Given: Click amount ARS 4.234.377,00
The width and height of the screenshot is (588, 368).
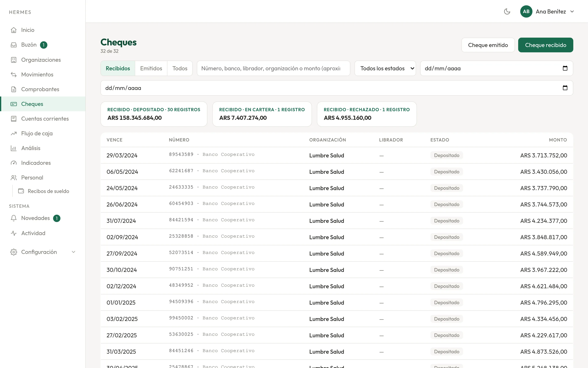Looking at the screenshot, I should [543, 221].
